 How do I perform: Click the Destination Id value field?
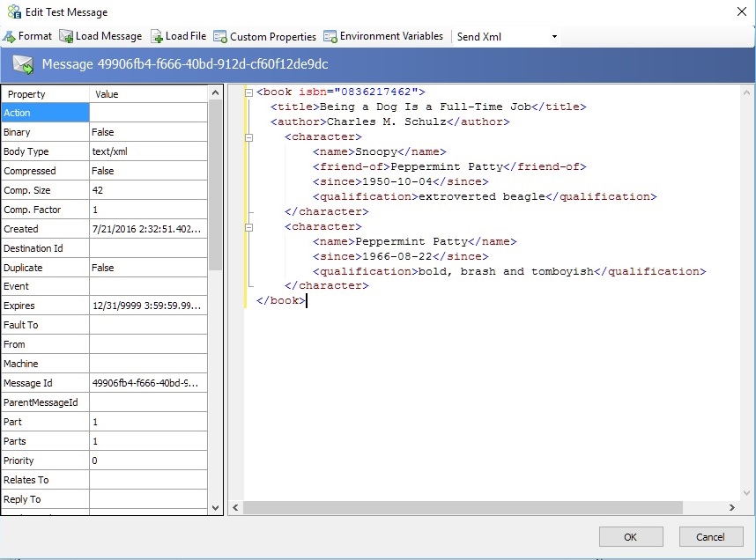149,248
